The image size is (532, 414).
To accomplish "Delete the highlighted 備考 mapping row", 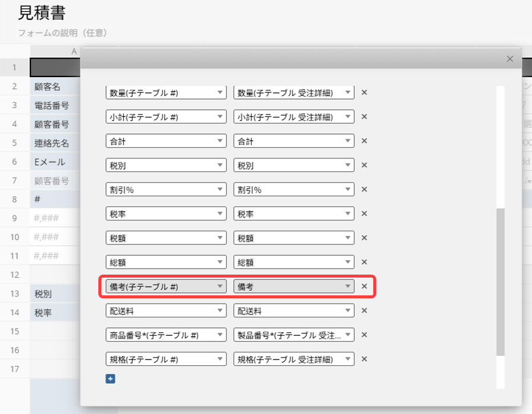I will click(364, 286).
